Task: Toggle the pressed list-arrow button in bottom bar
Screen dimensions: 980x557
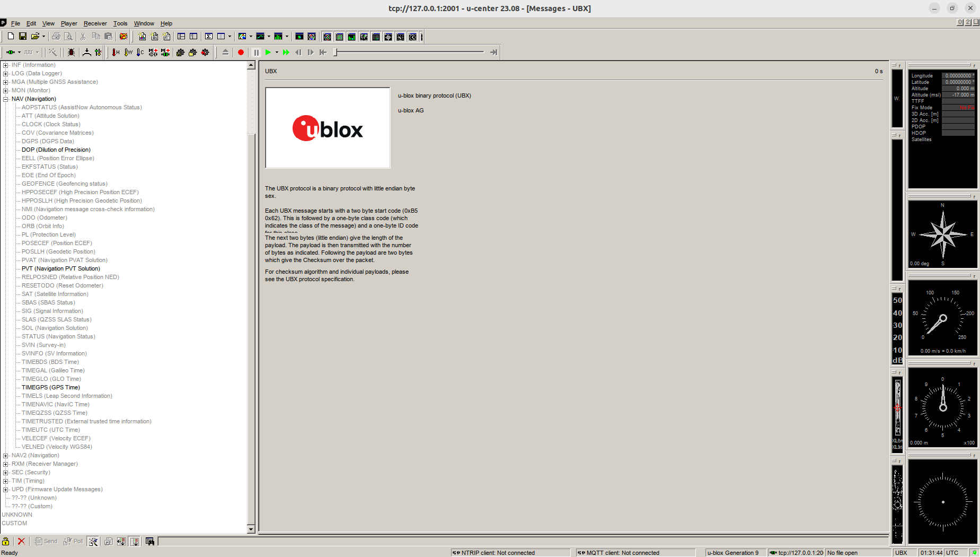Action: 135,541
